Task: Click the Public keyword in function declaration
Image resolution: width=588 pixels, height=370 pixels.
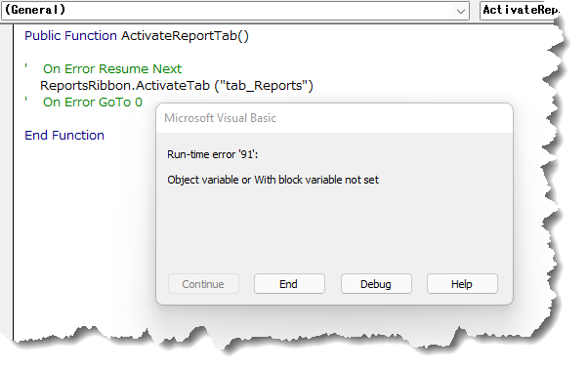Action: (x=42, y=36)
